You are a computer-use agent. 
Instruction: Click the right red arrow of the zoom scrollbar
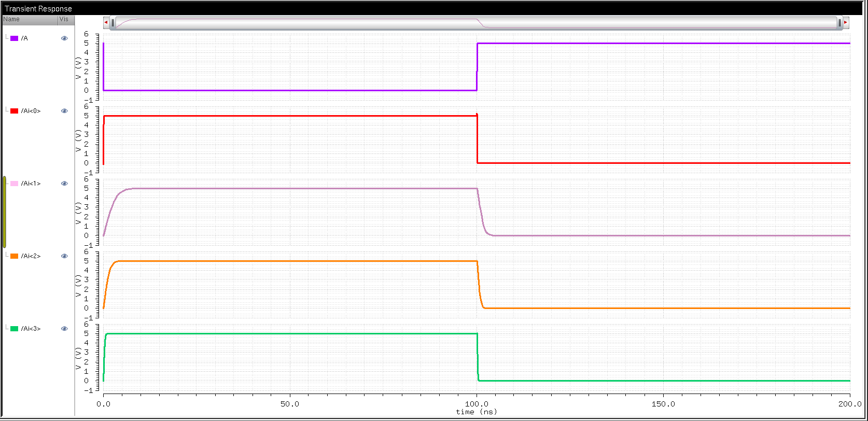pyautogui.click(x=846, y=22)
